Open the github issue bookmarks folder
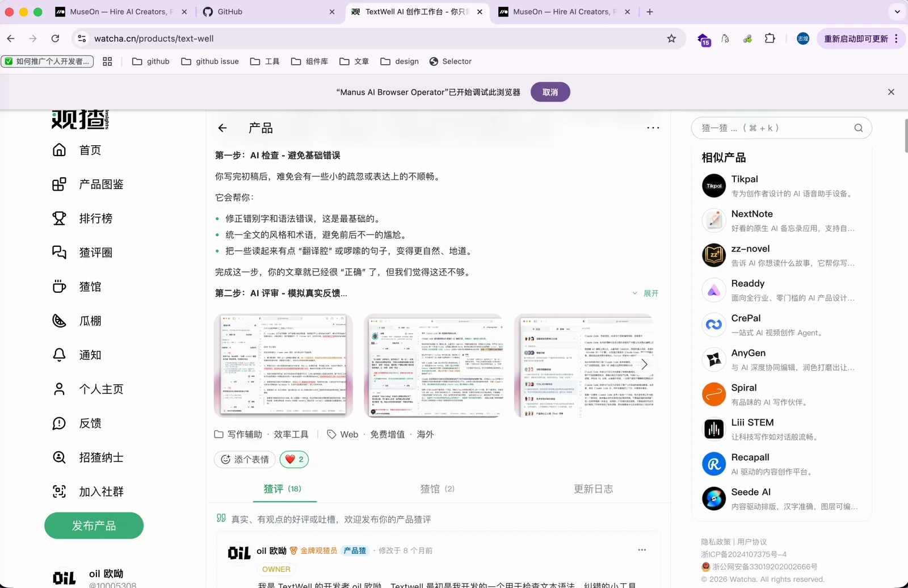The image size is (908, 588). (210, 61)
